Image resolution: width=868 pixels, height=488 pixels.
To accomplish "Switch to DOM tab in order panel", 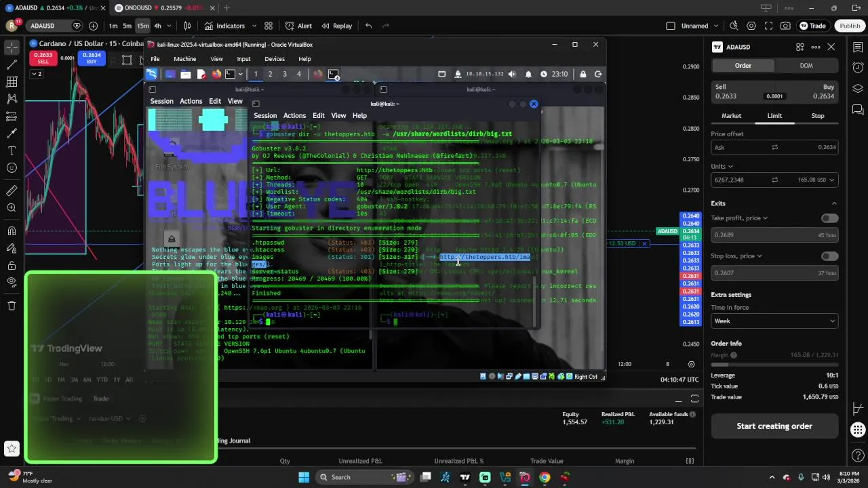I will [806, 66].
